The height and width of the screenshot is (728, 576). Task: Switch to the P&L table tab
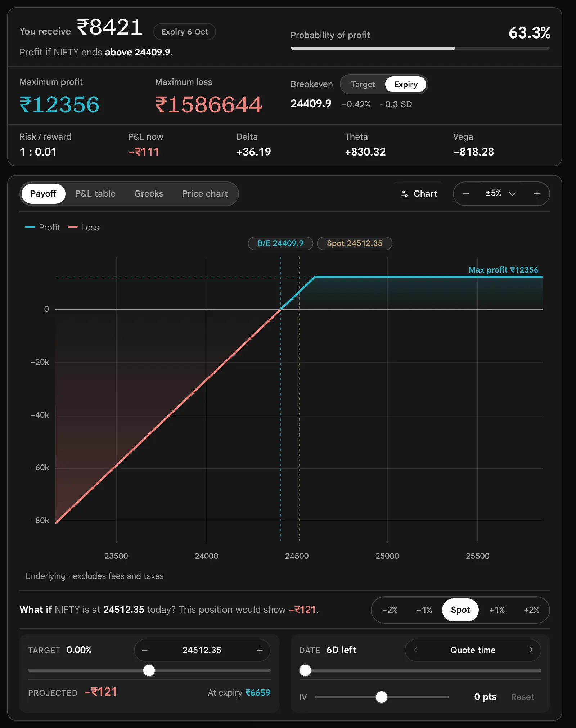point(95,194)
